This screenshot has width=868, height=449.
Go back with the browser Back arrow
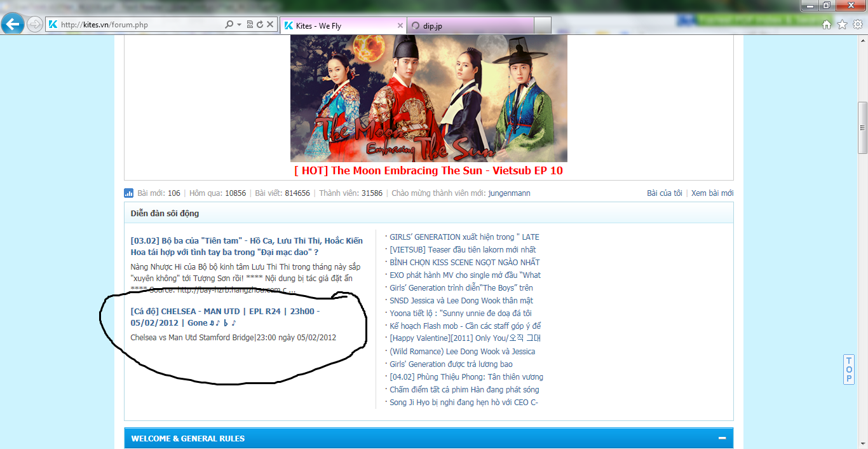pos(13,24)
